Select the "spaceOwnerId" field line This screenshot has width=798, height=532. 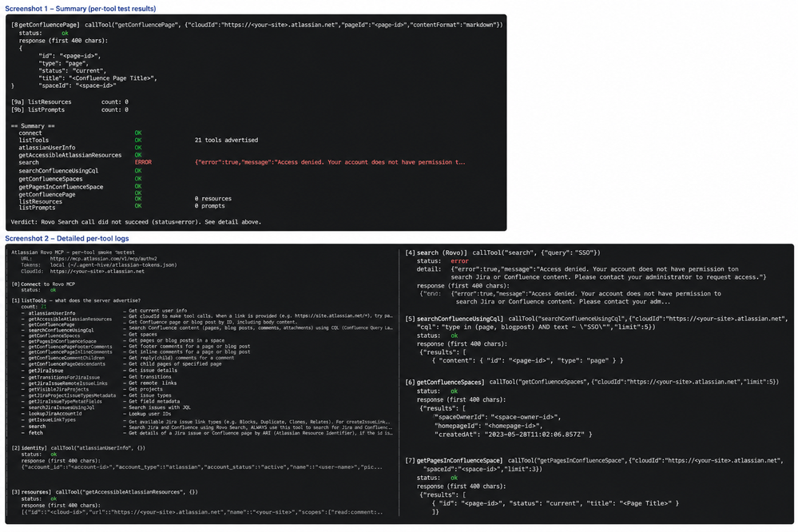(497, 417)
